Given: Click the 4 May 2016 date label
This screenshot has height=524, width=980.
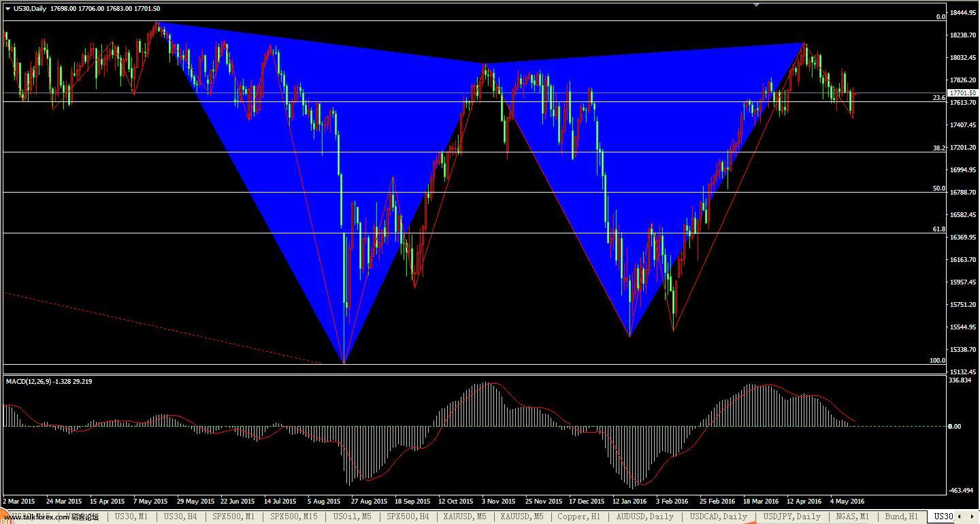Looking at the screenshot, I should coord(847,502).
